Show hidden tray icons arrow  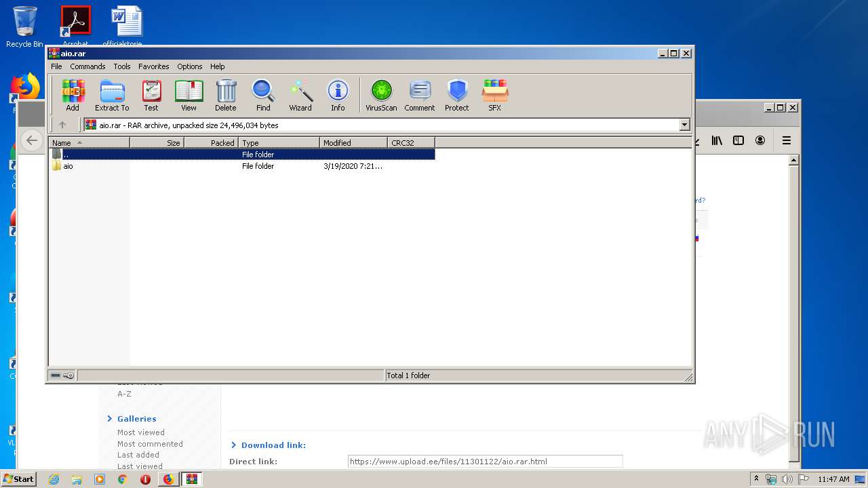click(757, 479)
